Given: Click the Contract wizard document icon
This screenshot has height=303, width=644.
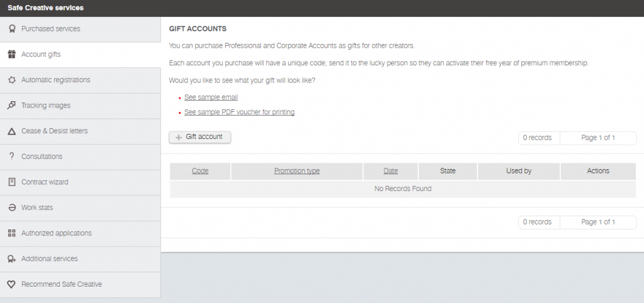Looking at the screenshot, I should coord(11,182).
